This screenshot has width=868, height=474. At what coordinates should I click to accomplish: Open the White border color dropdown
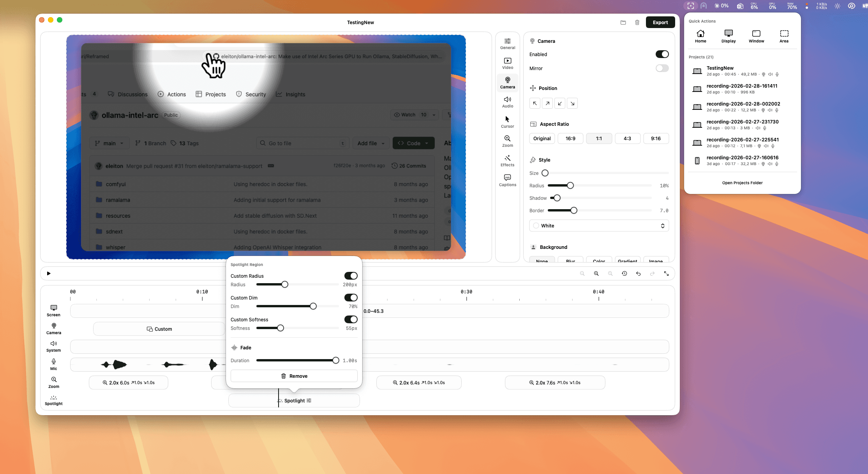click(x=599, y=226)
